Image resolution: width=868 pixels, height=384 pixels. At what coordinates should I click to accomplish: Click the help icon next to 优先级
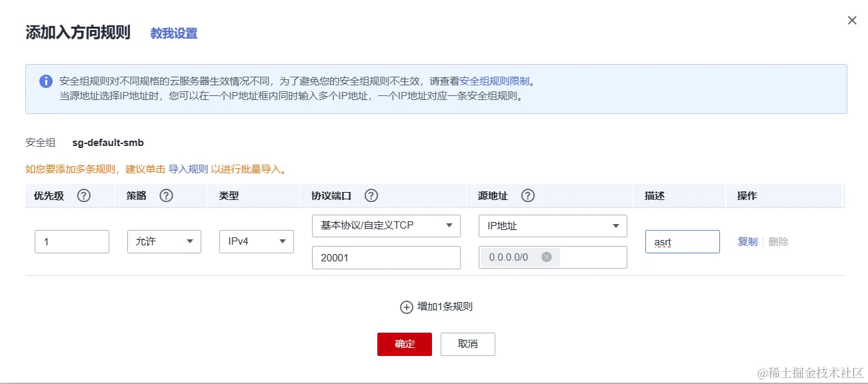pos(84,196)
